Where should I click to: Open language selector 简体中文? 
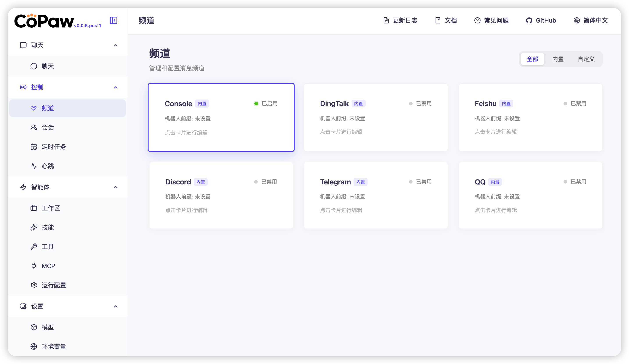click(x=591, y=20)
